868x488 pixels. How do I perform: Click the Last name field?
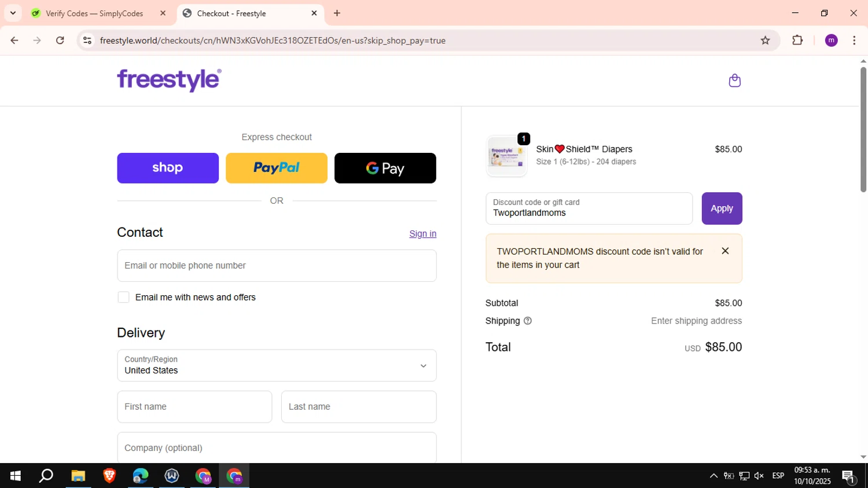[x=359, y=407]
